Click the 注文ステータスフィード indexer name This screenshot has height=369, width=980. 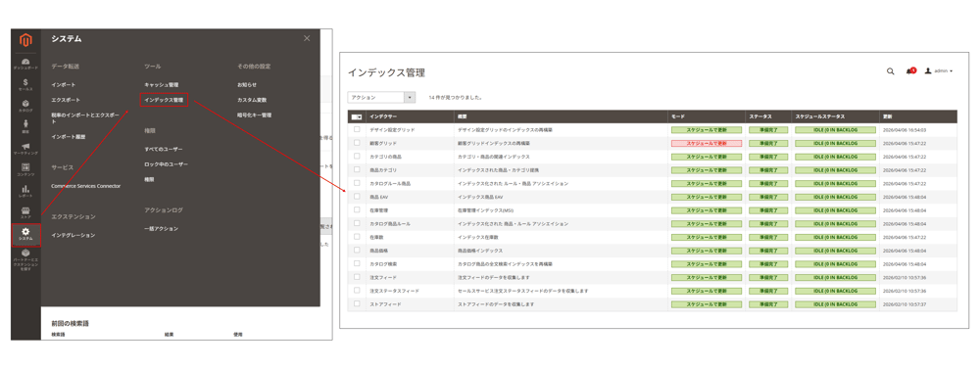(x=394, y=291)
